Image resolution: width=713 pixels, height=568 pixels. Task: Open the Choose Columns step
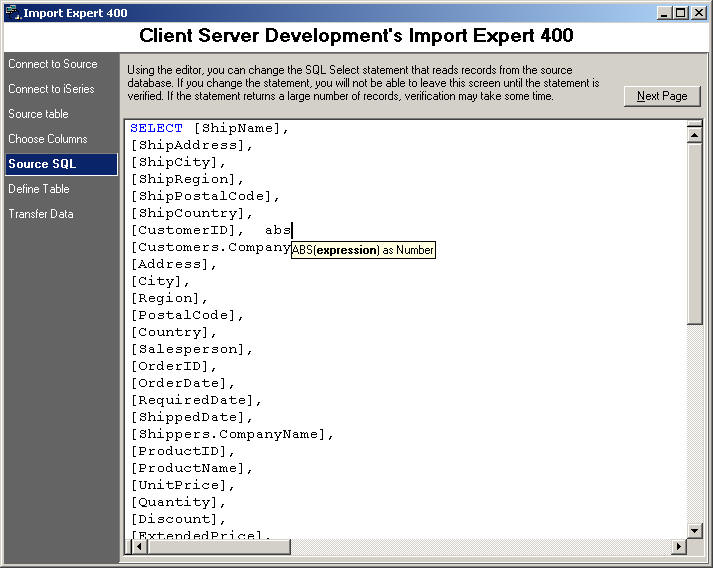[x=48, y=139]
